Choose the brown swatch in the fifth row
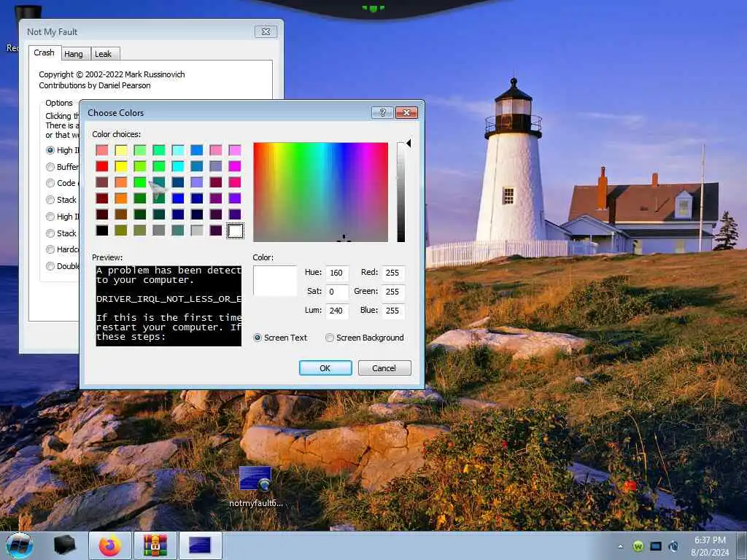The width and height of the screenshot is (747, 560). click(x=121, y=214)
